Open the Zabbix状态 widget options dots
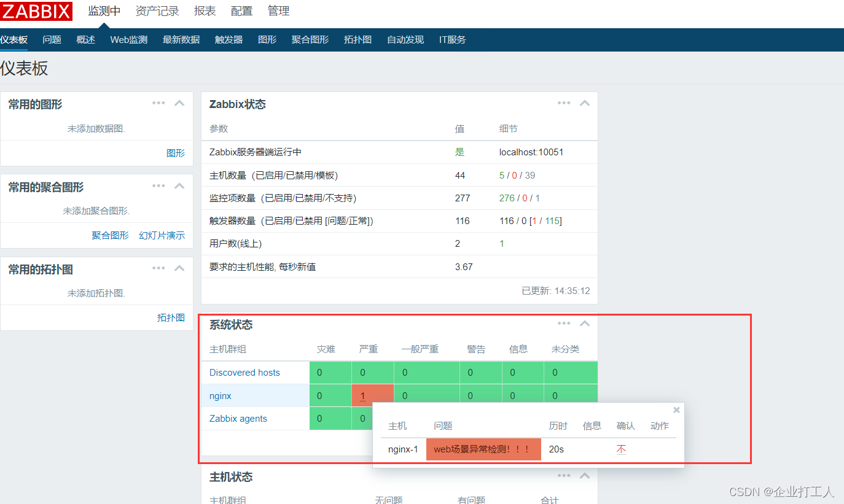 tap(564, 103)
